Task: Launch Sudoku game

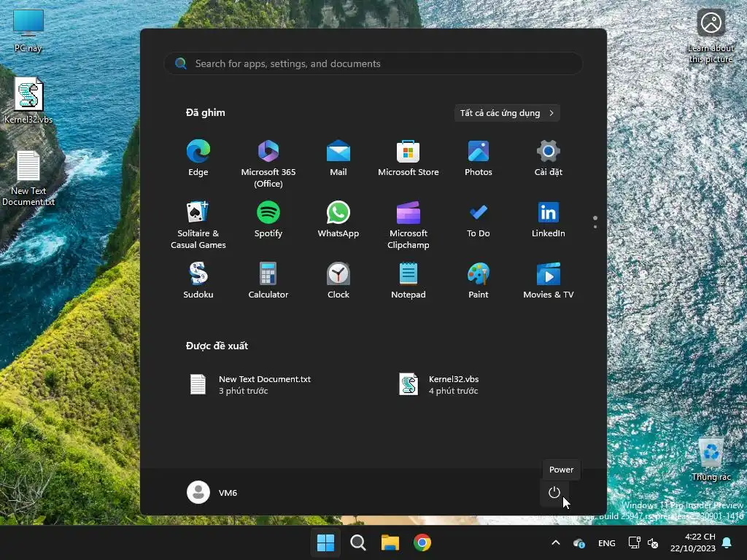Action: 198,281
